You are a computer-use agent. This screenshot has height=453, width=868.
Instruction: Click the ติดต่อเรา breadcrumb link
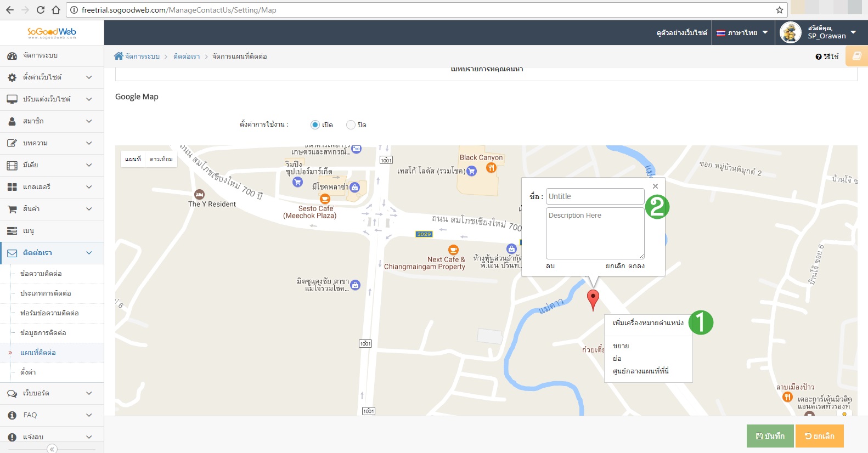[x=187, y=56]
